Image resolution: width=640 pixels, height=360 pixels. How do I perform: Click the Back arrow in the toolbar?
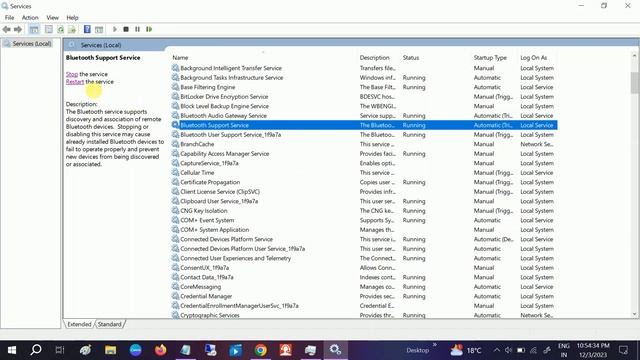coord(6,29)
